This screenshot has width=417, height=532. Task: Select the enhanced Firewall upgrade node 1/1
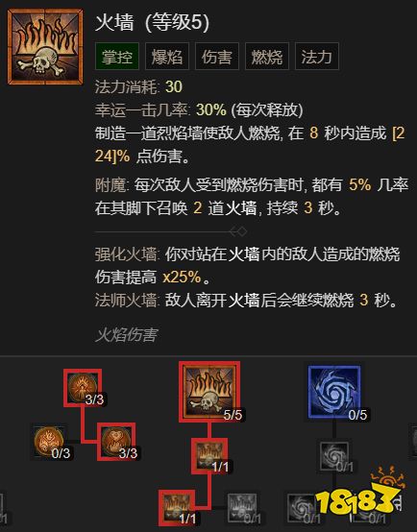(x=209, y=456)
